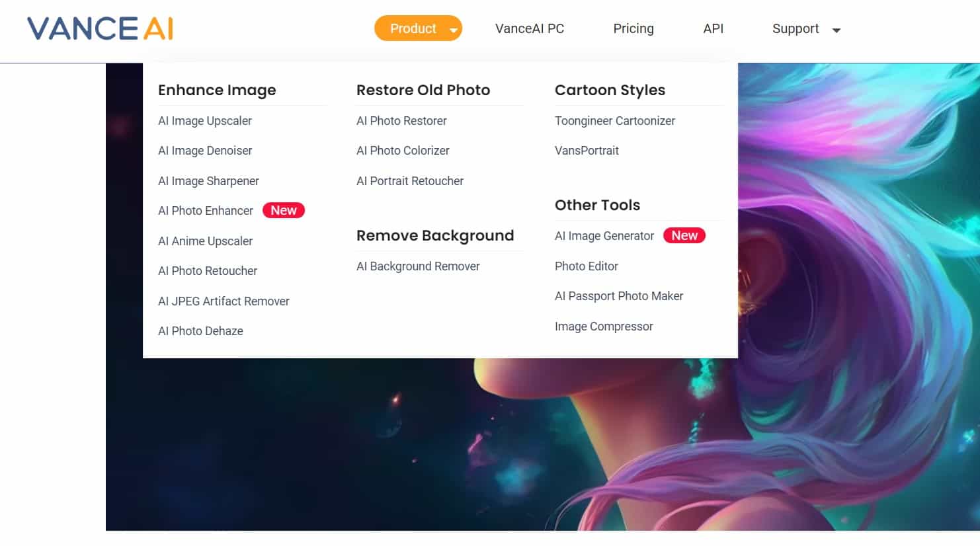Click the Remove Background heading
Image resolution: width=980 pixels, height=546 pixels.
pyautogui.click(x=435, y=235)
